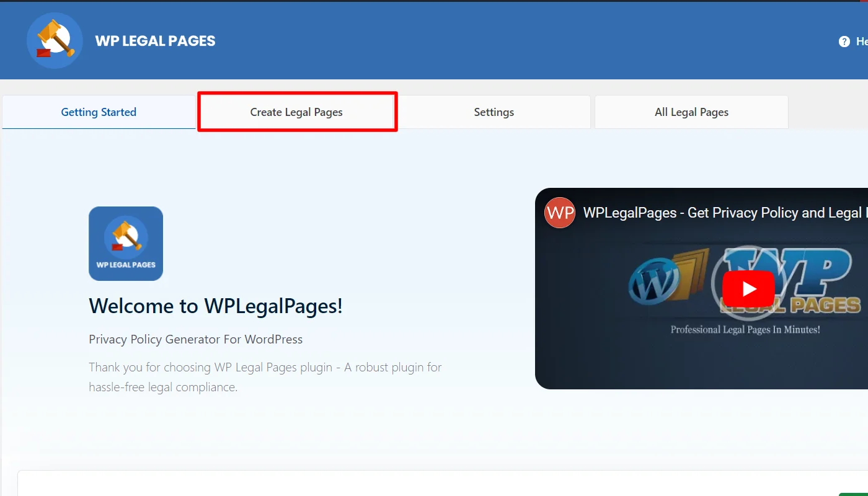Click the gavel graphic on the plugin logo

point(126,236)
